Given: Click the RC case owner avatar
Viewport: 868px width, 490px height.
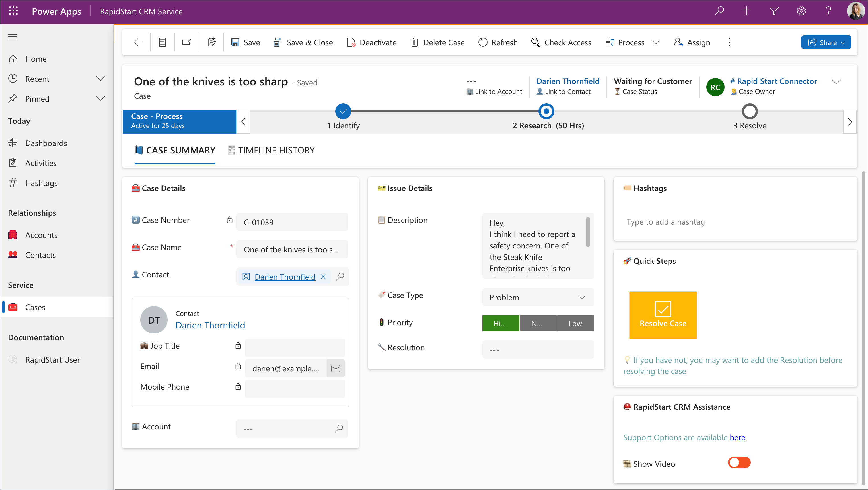Looking at the screenshot, I should tap(715, 87).
